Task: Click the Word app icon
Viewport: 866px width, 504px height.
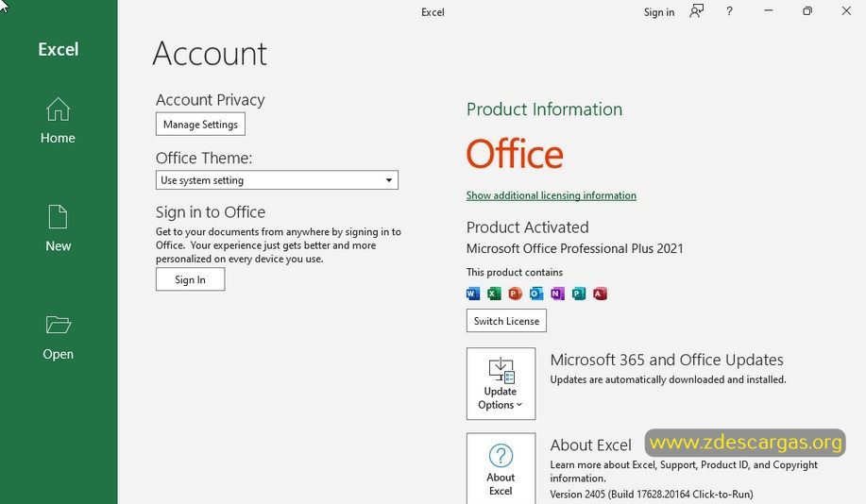Action: point(473,294)
